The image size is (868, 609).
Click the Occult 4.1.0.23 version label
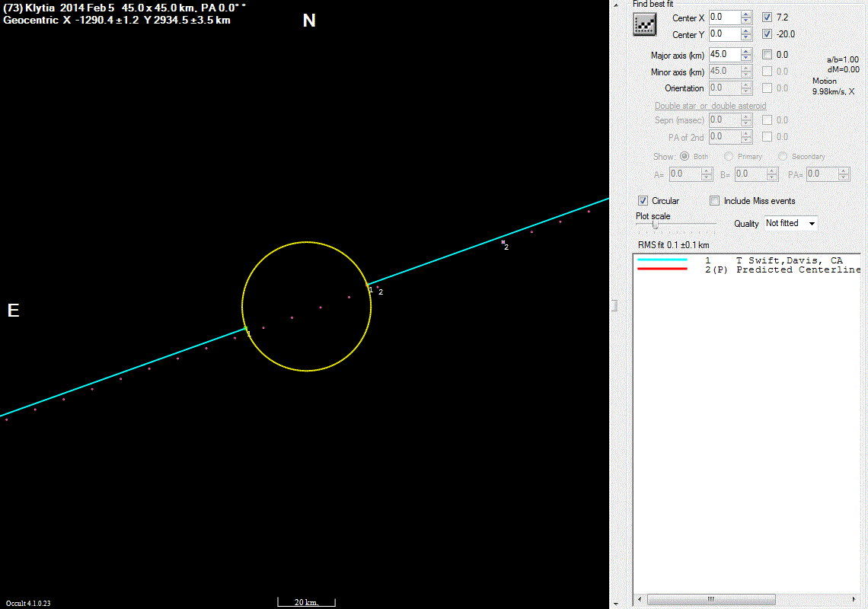(28, 603)
